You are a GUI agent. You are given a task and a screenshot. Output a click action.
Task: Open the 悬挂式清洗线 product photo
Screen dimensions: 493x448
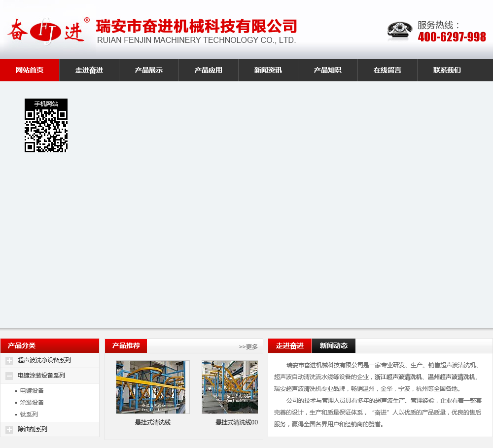(153, 387)
